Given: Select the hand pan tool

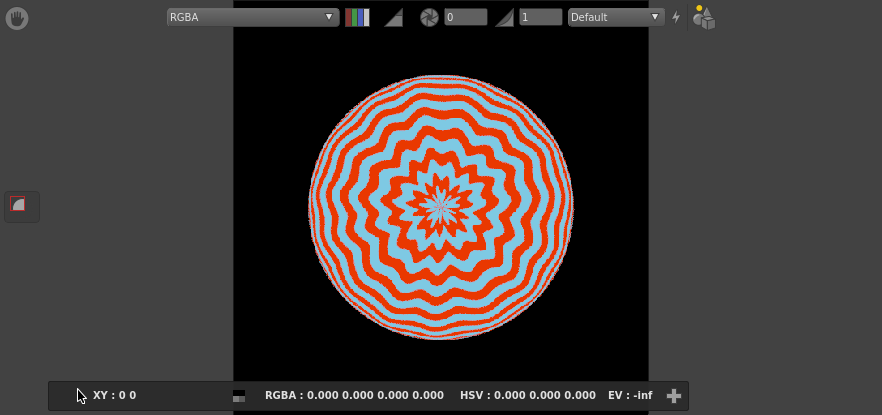Looking at the screenshot, I should tap(17, 19).
